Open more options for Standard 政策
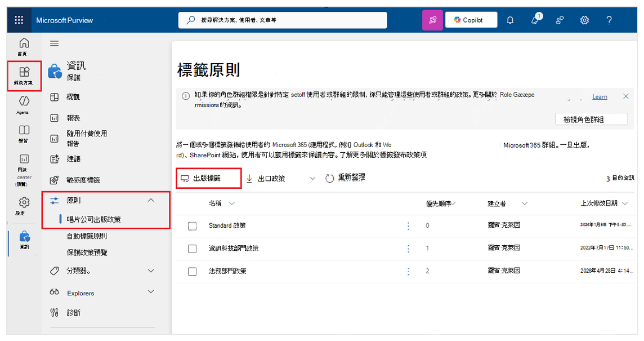The height and width of the screenshot is (341, 644). [408, 226]
